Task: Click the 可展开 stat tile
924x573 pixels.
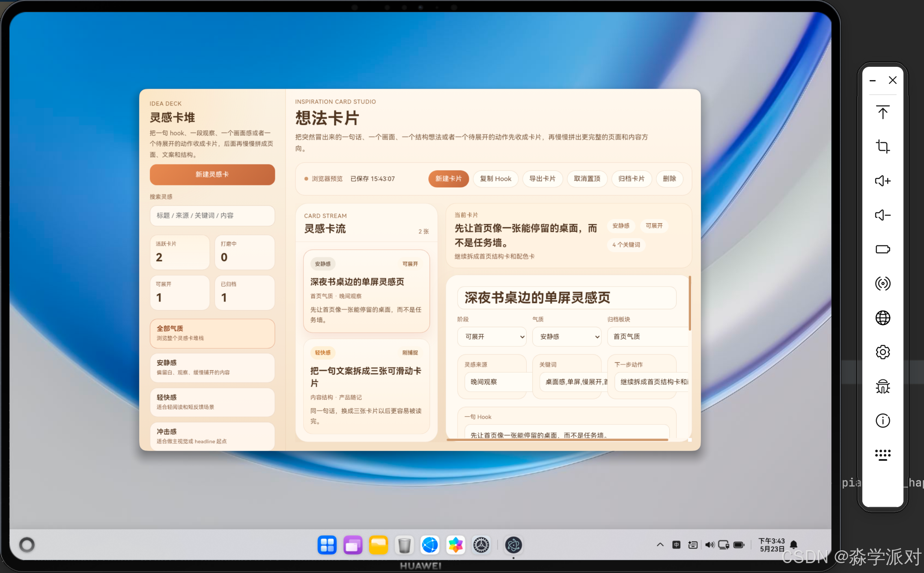Action: (180, 292)
